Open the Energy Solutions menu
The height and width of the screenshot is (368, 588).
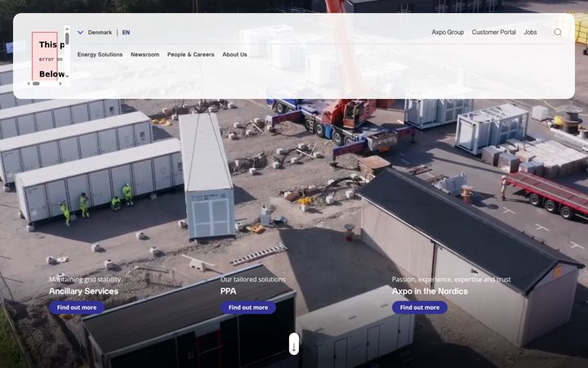100,55
